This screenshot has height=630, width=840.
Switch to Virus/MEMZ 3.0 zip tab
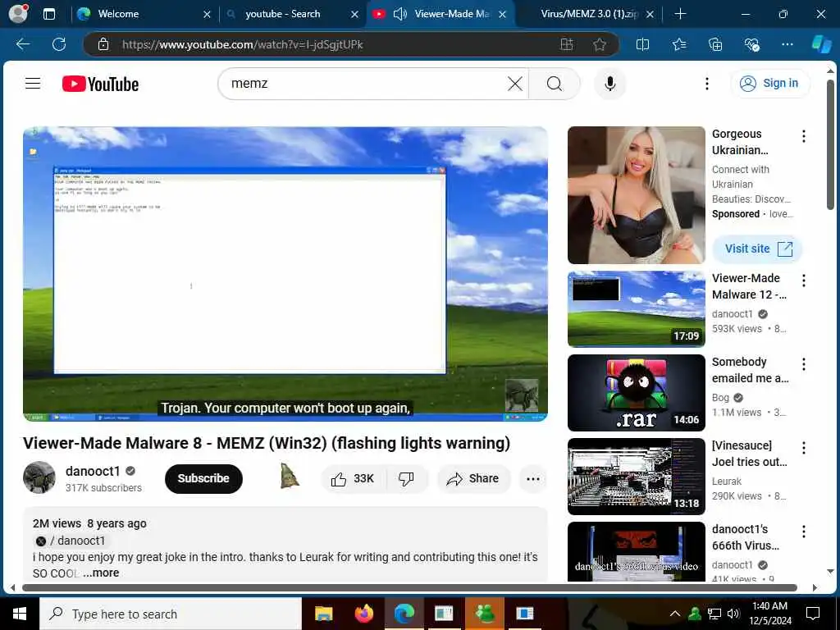(589, 14)
